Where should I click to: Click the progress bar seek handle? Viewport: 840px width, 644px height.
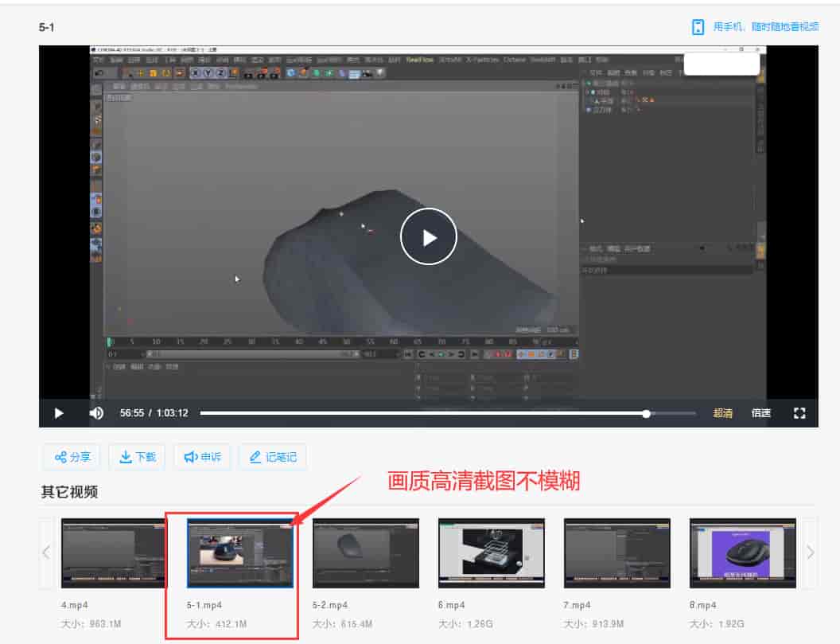(x=647, y=413)
